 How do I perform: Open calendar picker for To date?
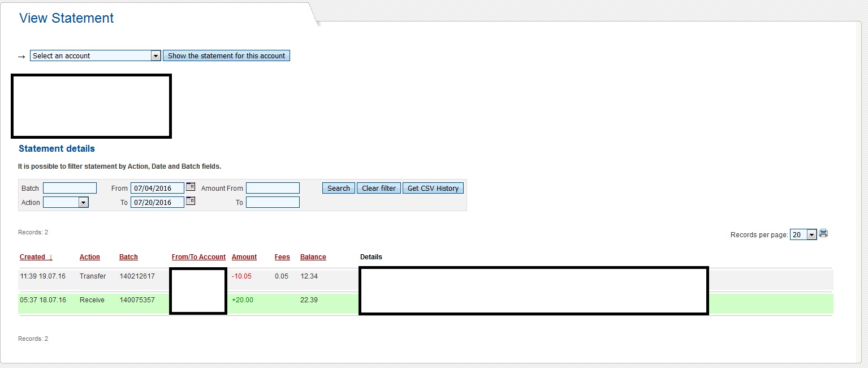pyautogui.click(x=191, y=201)
